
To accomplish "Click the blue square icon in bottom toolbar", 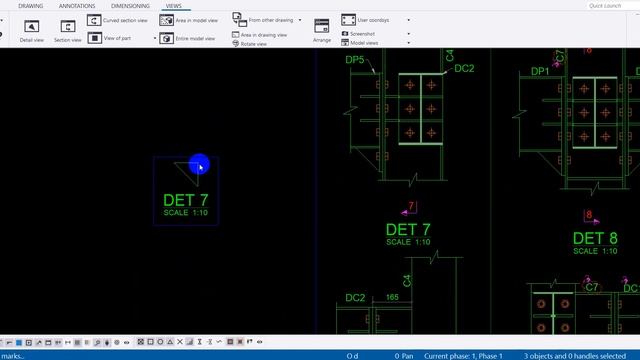I will tap(19, 342).
